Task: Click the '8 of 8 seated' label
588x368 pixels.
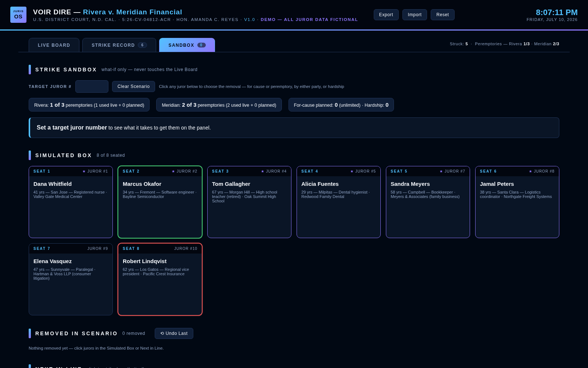Action: [x=111, y=155]
